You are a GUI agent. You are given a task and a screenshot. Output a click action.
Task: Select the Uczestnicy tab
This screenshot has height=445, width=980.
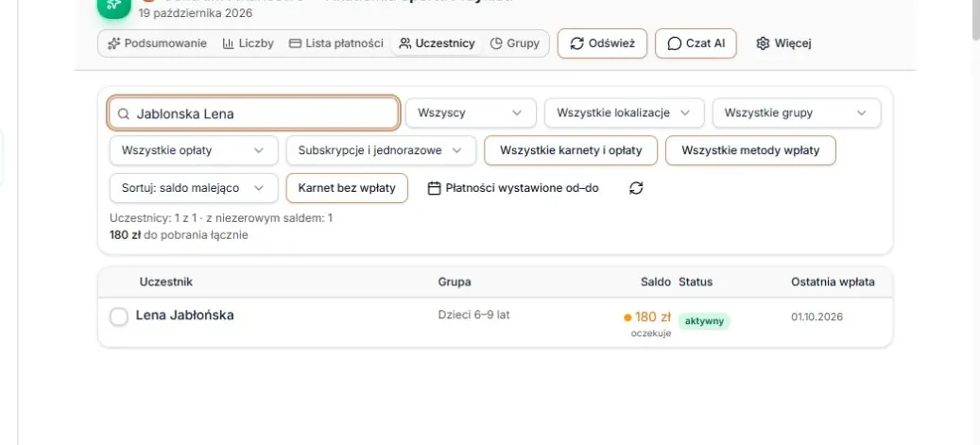tap(437, 43)
